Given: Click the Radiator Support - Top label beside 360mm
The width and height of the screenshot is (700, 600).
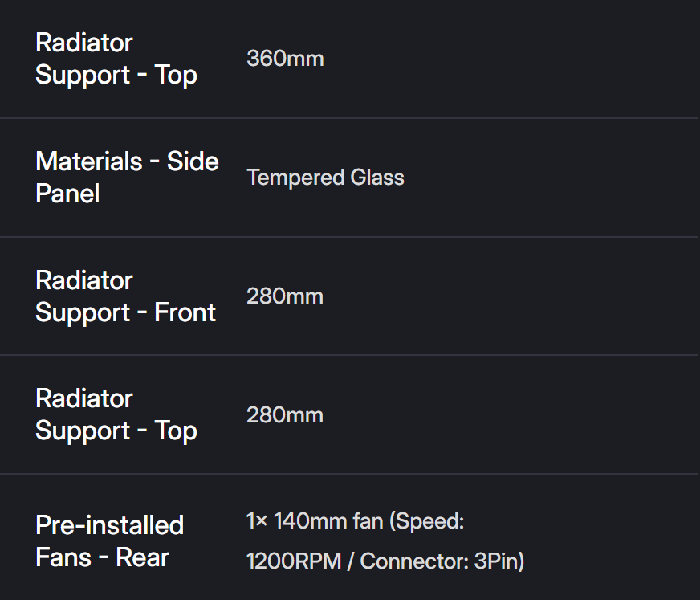Looking at the screenshot, I should tap(116, 59).
